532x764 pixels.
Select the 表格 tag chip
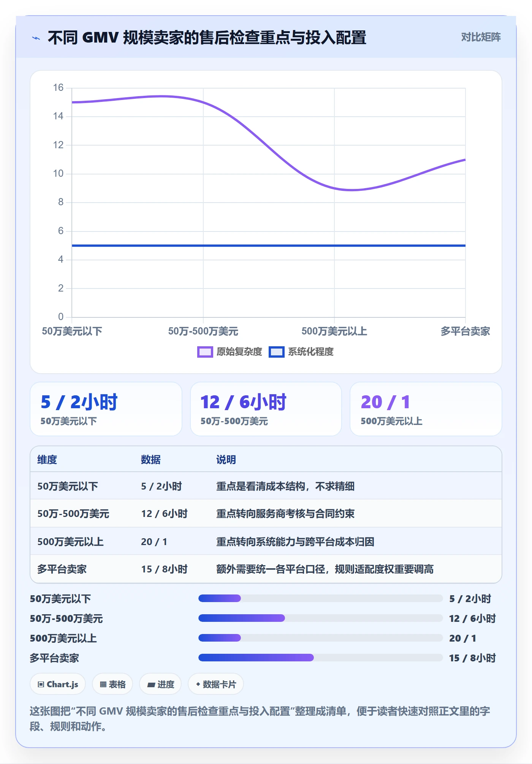[112, 684]
